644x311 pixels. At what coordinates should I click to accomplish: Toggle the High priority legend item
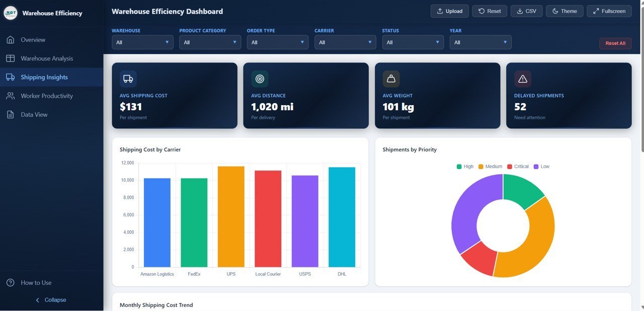tap(465, 167)
